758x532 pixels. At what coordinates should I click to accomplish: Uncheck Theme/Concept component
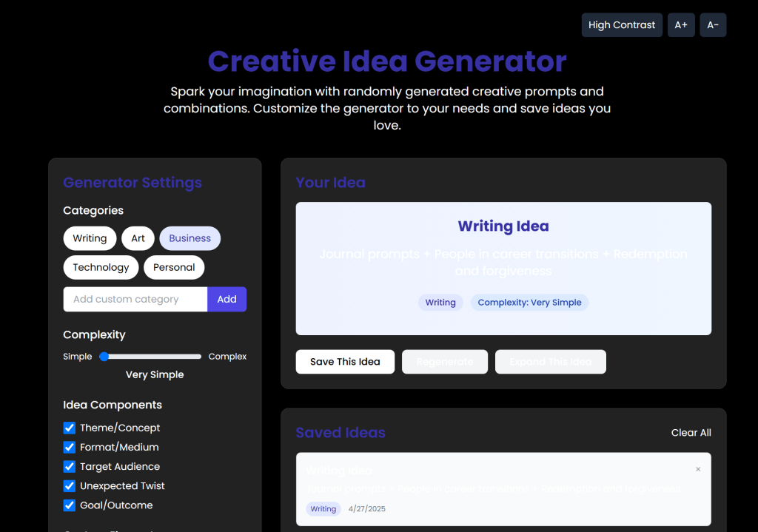click(70, 428)
